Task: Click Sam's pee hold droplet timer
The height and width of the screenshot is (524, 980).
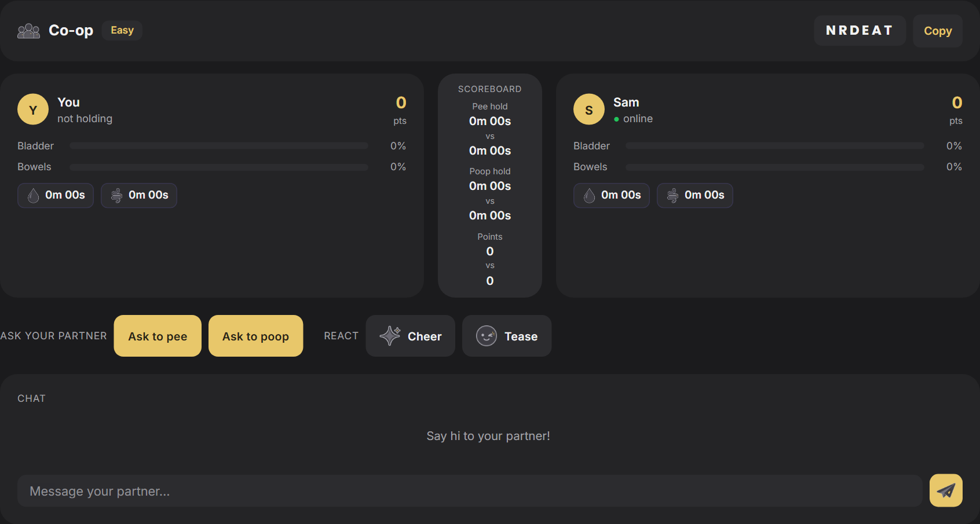Action: coord(612,195)
